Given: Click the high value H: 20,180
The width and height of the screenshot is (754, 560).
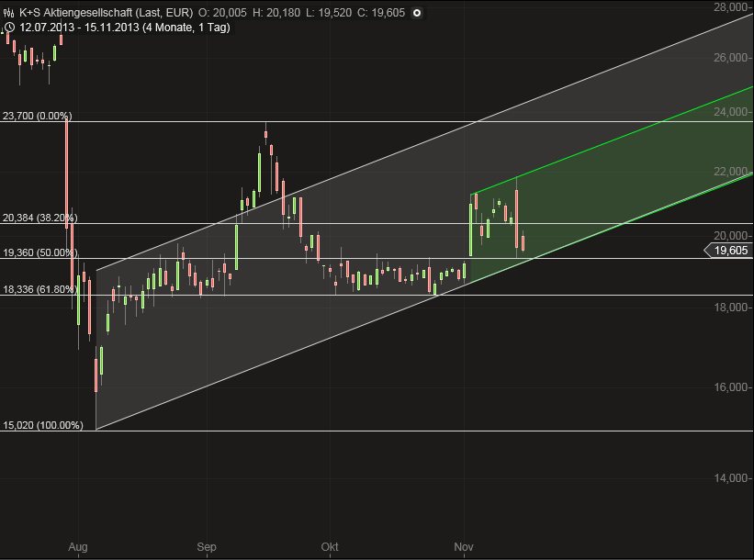Looking at the screenshot, I should tap(276, 13).
